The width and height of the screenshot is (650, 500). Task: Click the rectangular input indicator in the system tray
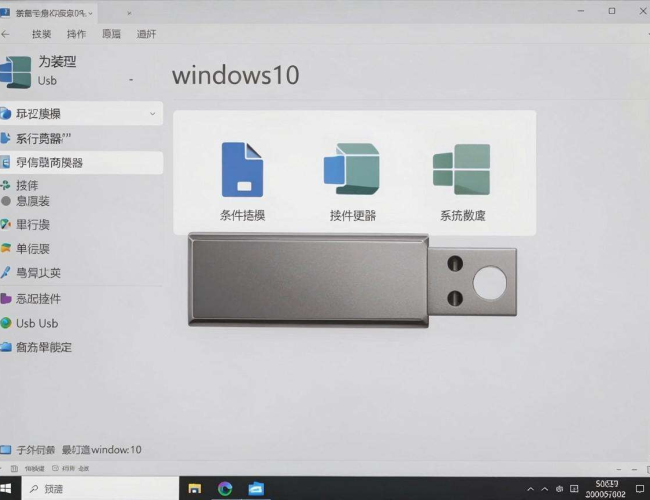pyautogui.click(x=574, y=489)
